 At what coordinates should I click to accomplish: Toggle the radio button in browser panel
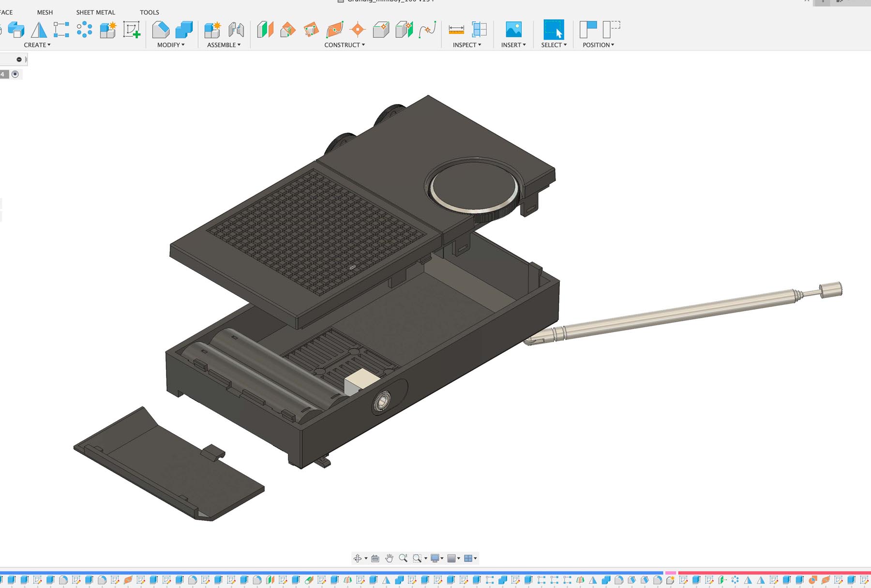point(15,74)
